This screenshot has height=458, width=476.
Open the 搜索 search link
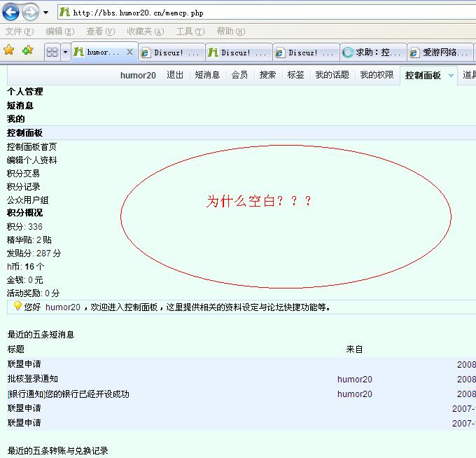tap(267, 75)
